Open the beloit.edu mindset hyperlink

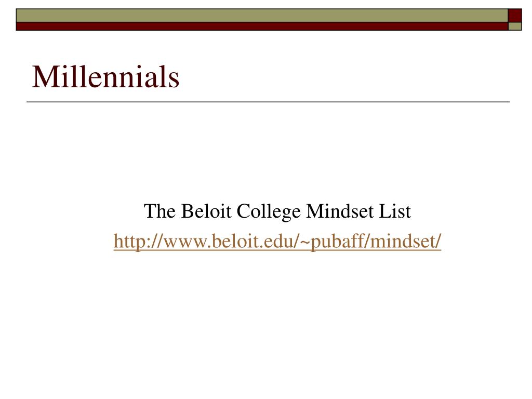[x=277, y=241]
